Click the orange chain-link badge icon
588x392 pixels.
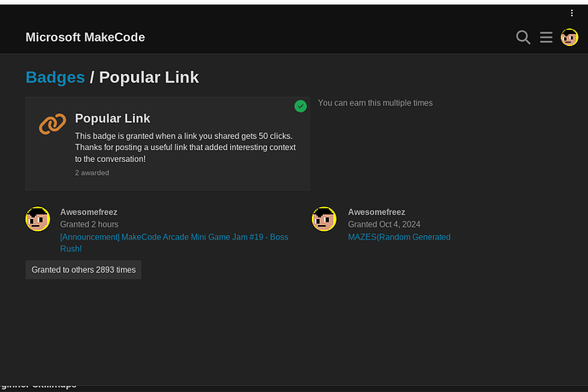(x=53, y=124)
